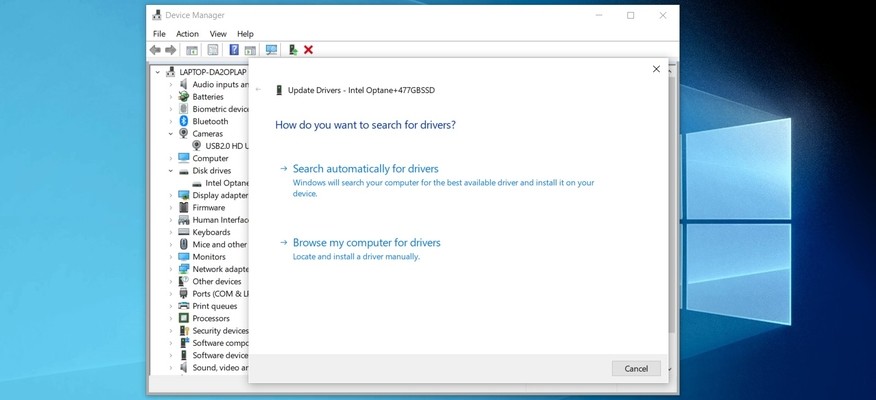
Task: Click the Print queues printer icon
Action: click(x=183, y=306)
